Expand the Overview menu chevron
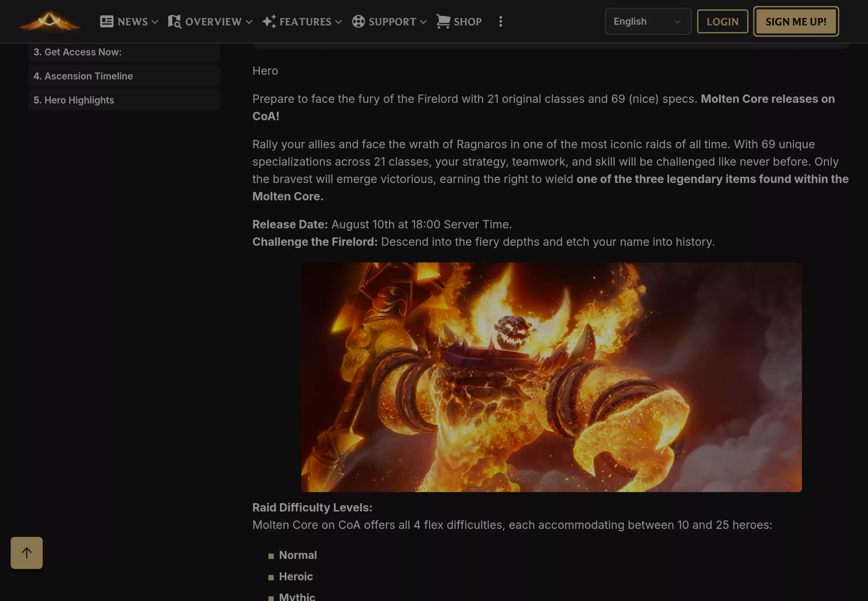The width and height of the screenshot is (868, 601). point(249,22)
